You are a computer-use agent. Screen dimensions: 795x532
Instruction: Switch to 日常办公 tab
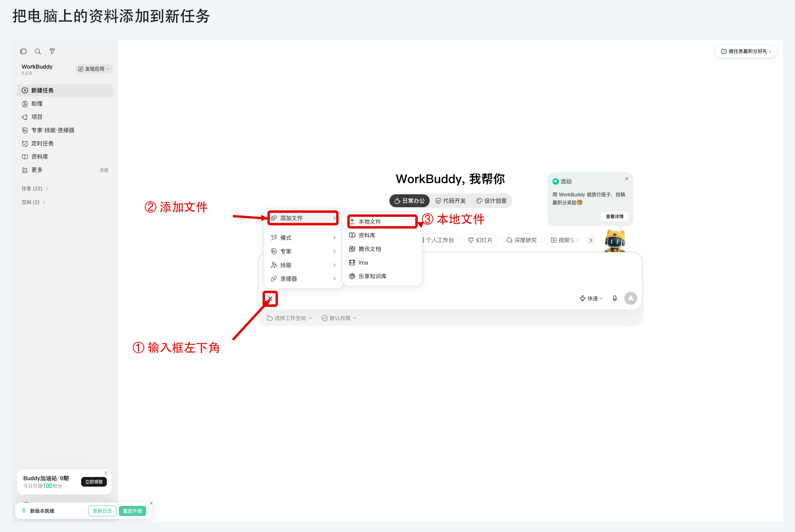point(410,201)
